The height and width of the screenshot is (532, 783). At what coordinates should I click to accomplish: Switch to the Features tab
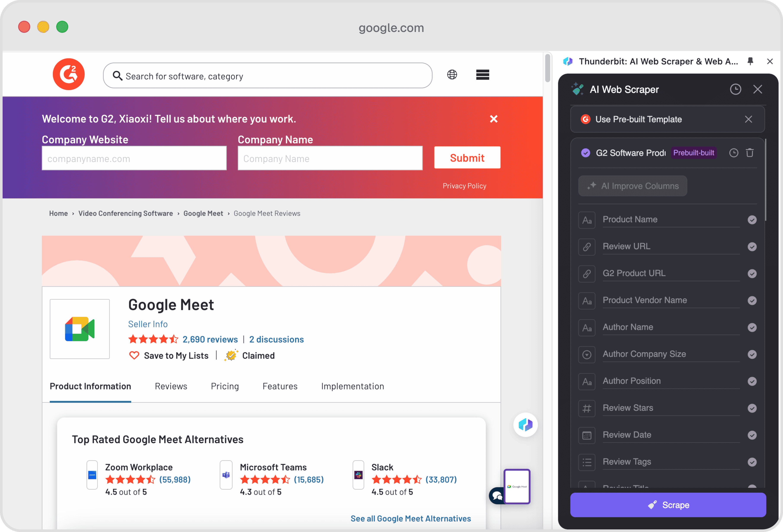pos(280,386)
